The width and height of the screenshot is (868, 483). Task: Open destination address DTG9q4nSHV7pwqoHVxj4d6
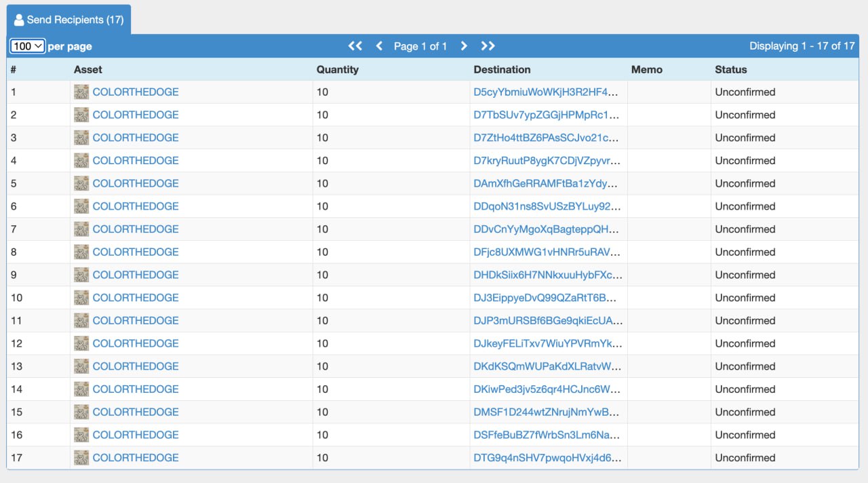click(547, 458)
